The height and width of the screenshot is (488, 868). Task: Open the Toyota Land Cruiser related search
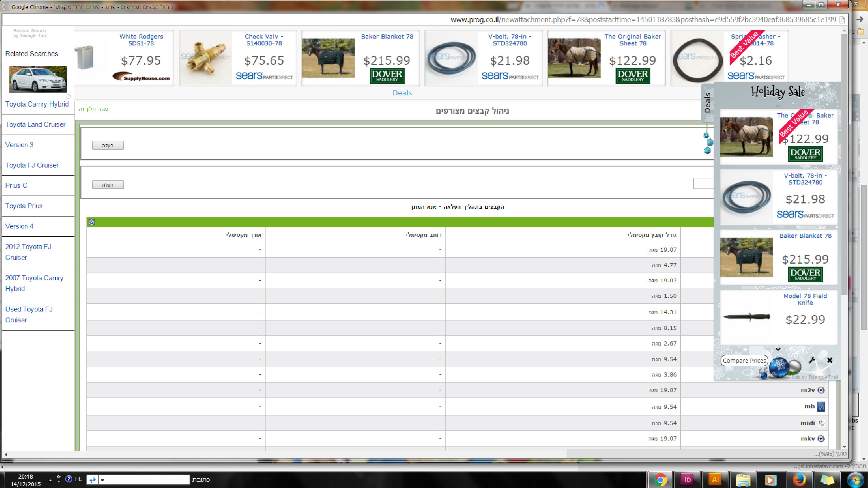pyautogui.click(x=35, y=125)
